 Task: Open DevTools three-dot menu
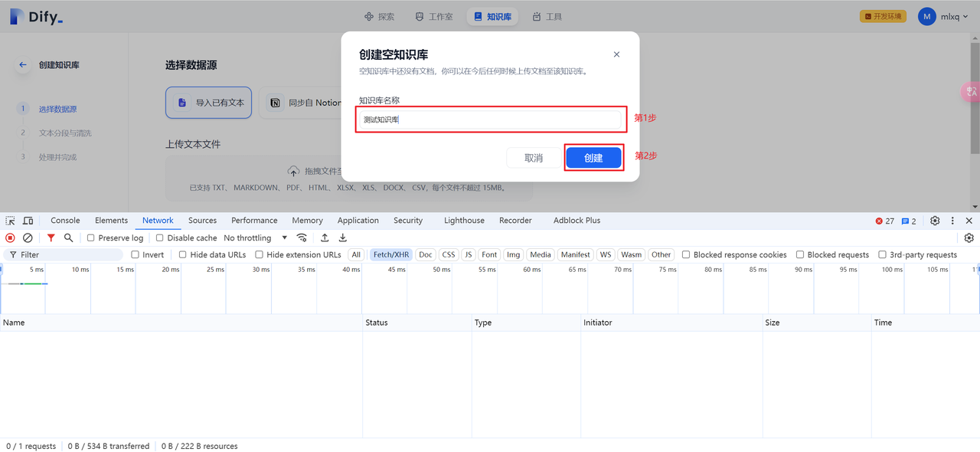tap(952, 221)
